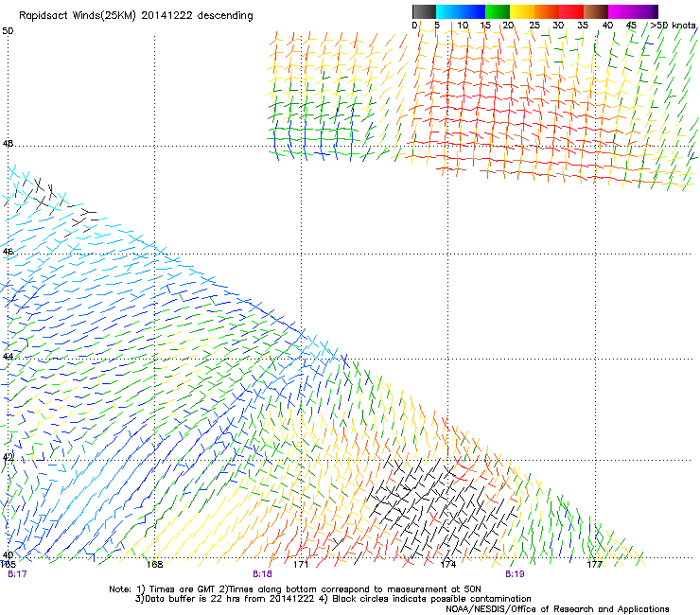This screenshot has width=700, height=615.
Task: Click the green 15-20 knots color segment
Action: 498,11
